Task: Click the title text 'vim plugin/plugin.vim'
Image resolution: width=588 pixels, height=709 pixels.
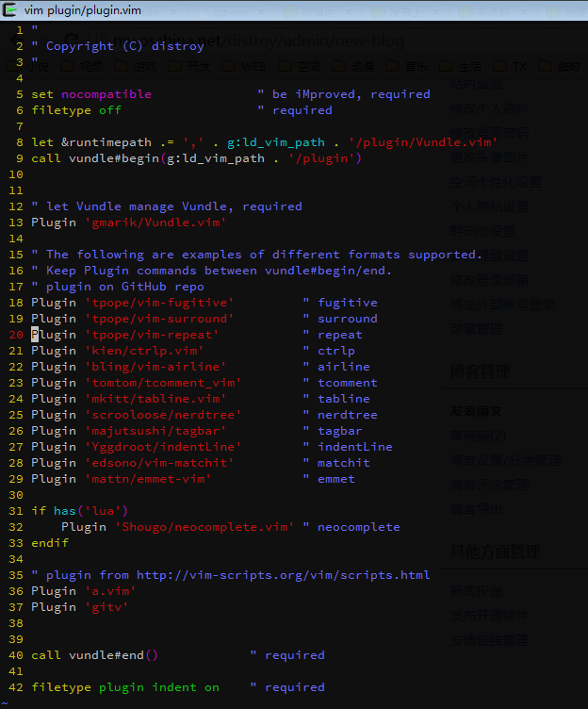Action: click(83, 10)
